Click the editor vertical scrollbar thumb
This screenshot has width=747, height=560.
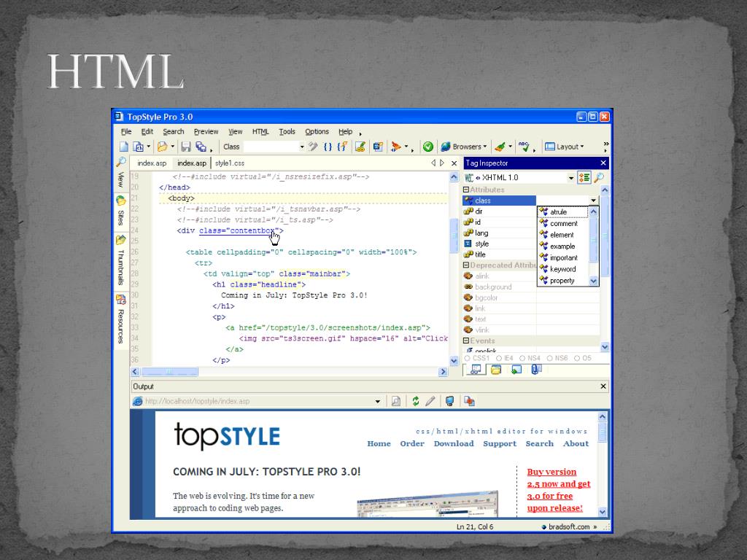tap(454, 236)
